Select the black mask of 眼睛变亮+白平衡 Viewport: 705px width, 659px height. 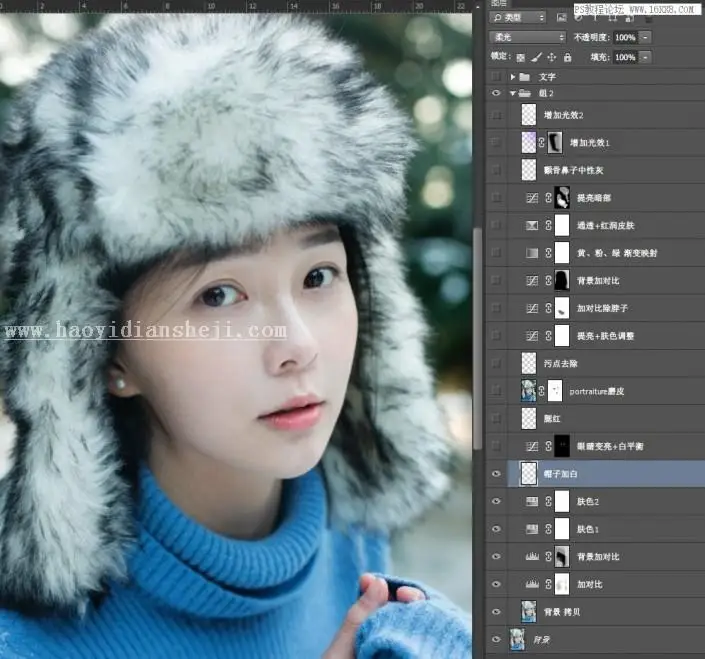[562, 446]
